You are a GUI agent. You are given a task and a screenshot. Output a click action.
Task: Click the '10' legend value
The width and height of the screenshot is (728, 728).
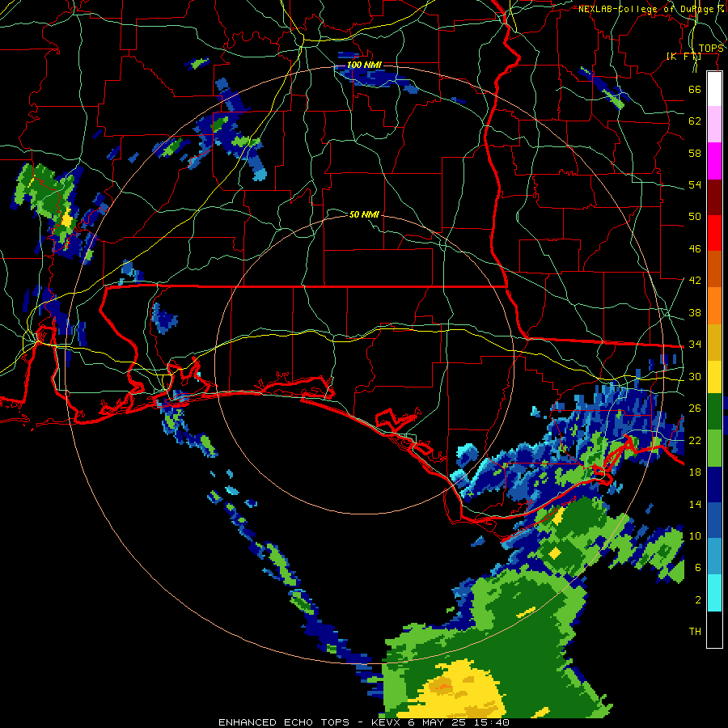click(x=695, y=535)
